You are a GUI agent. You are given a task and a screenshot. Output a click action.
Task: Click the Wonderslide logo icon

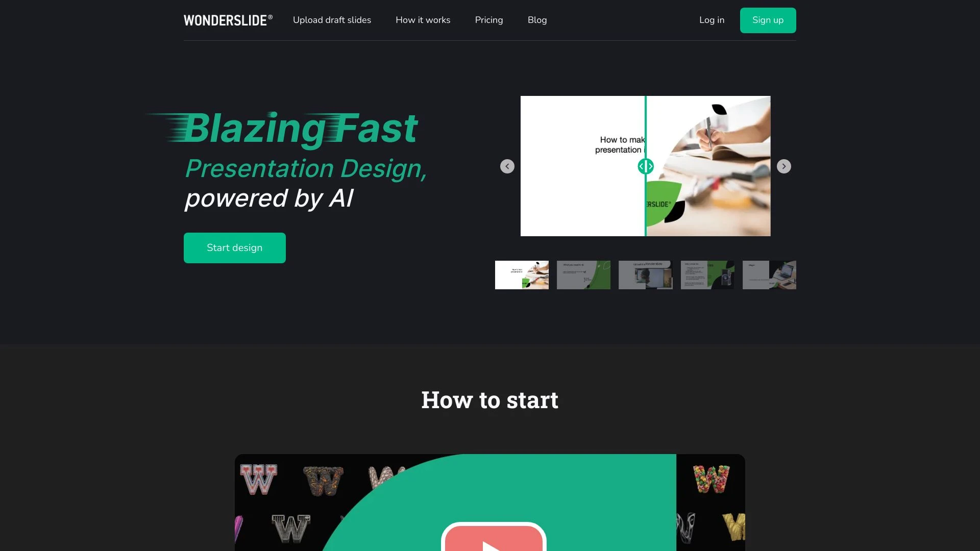pos(228,20)
